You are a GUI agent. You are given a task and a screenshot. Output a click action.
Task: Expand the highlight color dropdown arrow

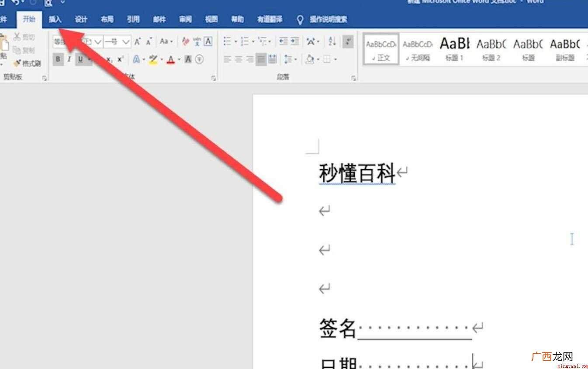point(162,60)
